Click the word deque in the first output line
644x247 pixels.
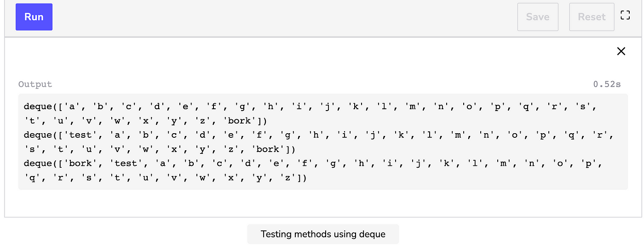point(38,107)
